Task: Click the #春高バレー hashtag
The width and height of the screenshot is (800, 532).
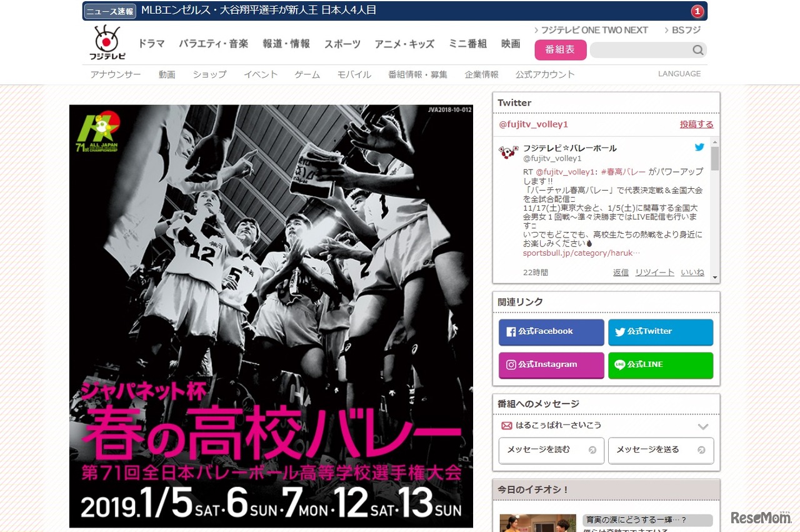Action: pos(623,171)
